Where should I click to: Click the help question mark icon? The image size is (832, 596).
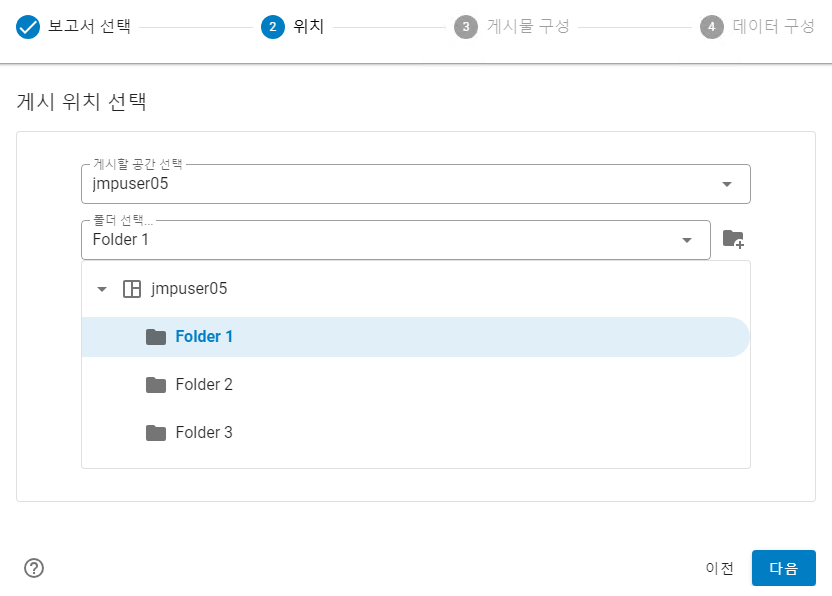(34, 568)
